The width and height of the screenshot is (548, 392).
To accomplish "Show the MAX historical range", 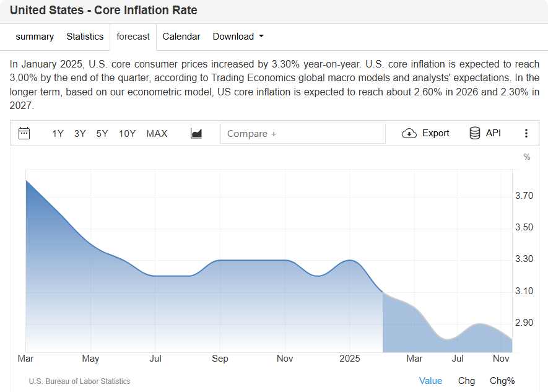I will [157, 133].
